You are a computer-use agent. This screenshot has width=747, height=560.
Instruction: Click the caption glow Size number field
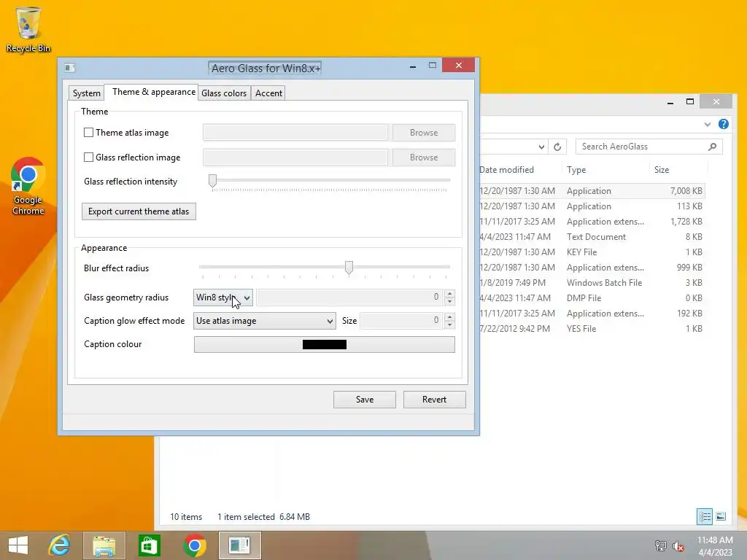pyautogui.click(x=401, y=321)
